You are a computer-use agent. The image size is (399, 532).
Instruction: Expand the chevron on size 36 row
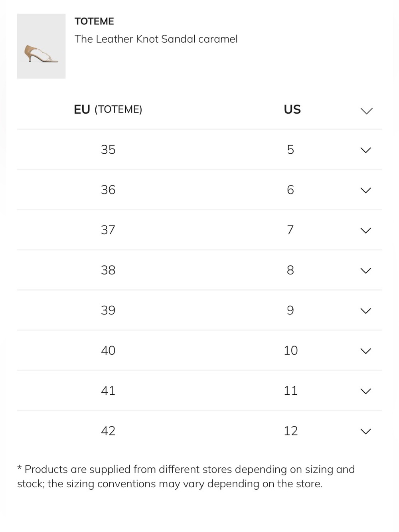point(365,190)
